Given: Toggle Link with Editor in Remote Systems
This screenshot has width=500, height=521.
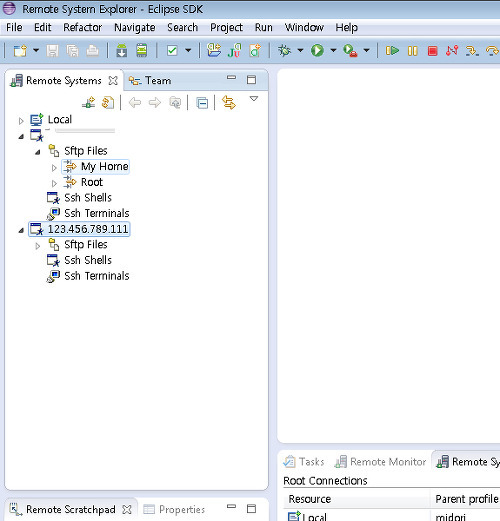Looking at the screenshot, I should pos(229,102).
